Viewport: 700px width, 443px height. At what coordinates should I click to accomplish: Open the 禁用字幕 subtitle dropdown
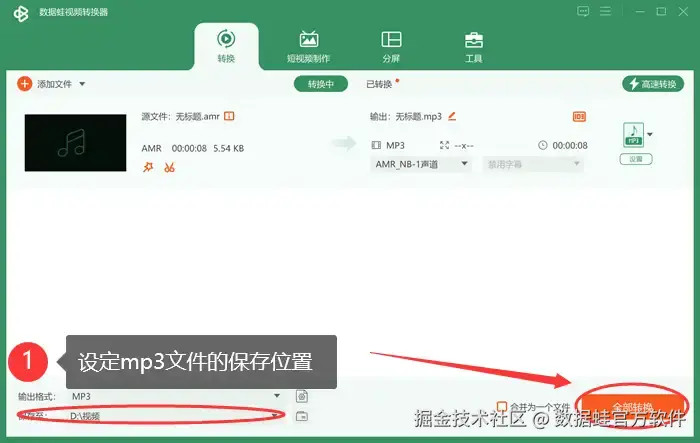[533, 164]
